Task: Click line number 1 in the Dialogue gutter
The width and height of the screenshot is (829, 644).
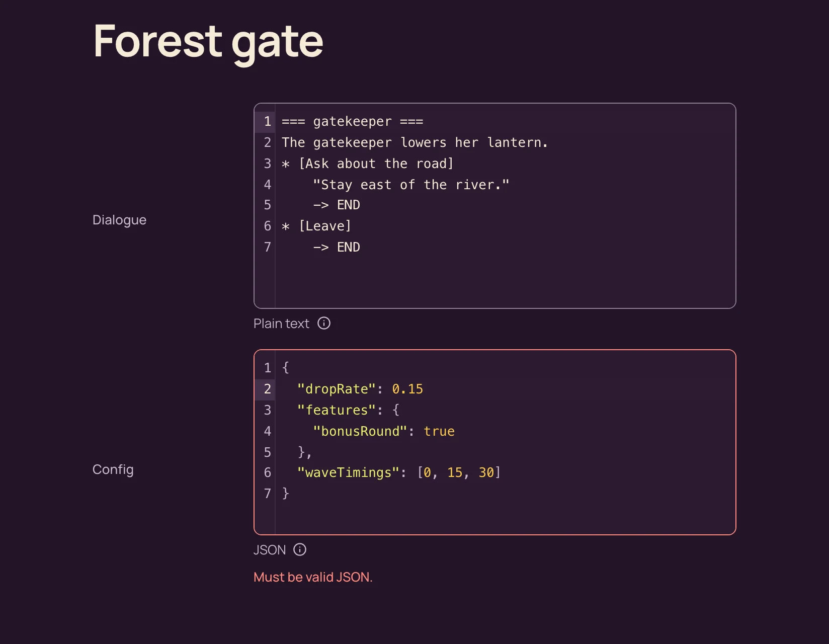Action: (x=267, y=121)
